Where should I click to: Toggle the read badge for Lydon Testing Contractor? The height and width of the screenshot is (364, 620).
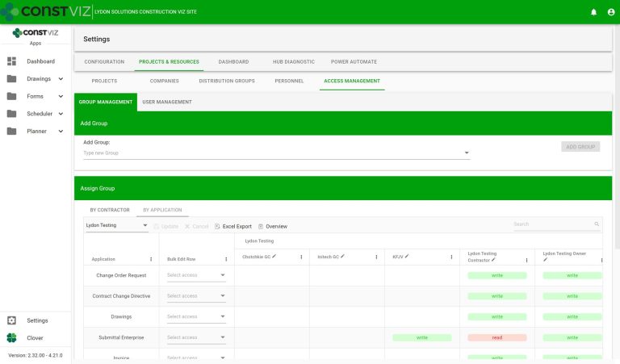496,337
